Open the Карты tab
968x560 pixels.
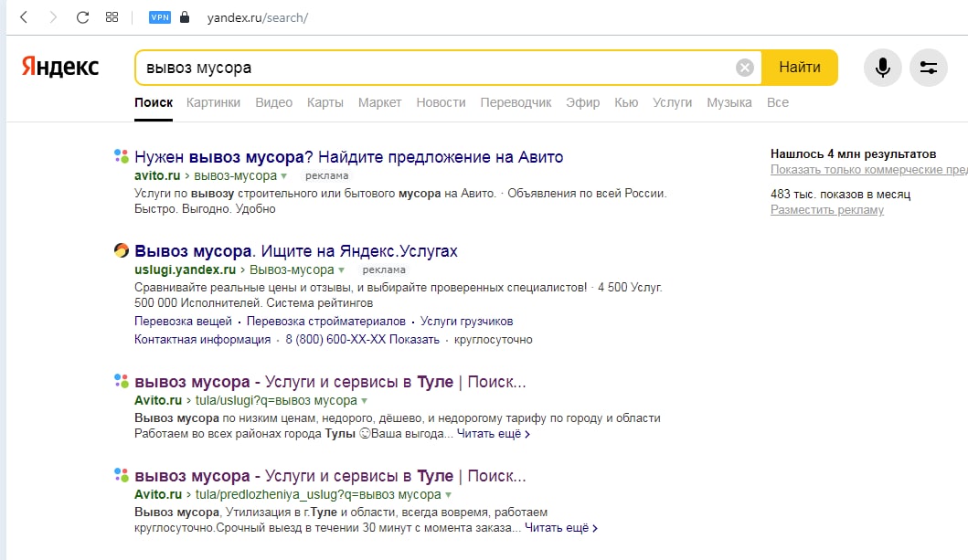click(324, 102)
